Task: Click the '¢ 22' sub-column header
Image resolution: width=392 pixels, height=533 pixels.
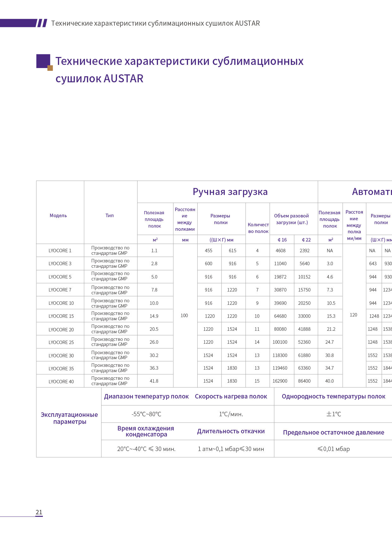Action: click(x=306, y=240)
